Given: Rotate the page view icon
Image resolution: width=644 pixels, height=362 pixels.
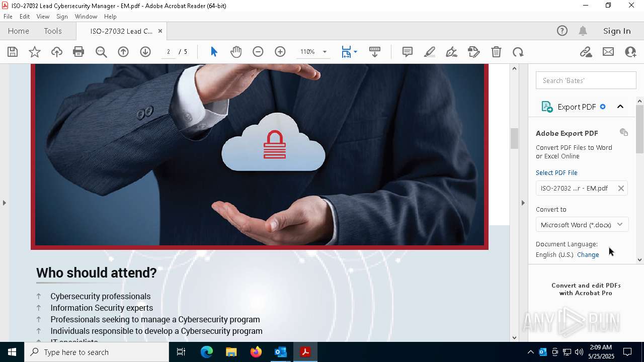Looking at the screenshot, I should click(x=518, y=52).
